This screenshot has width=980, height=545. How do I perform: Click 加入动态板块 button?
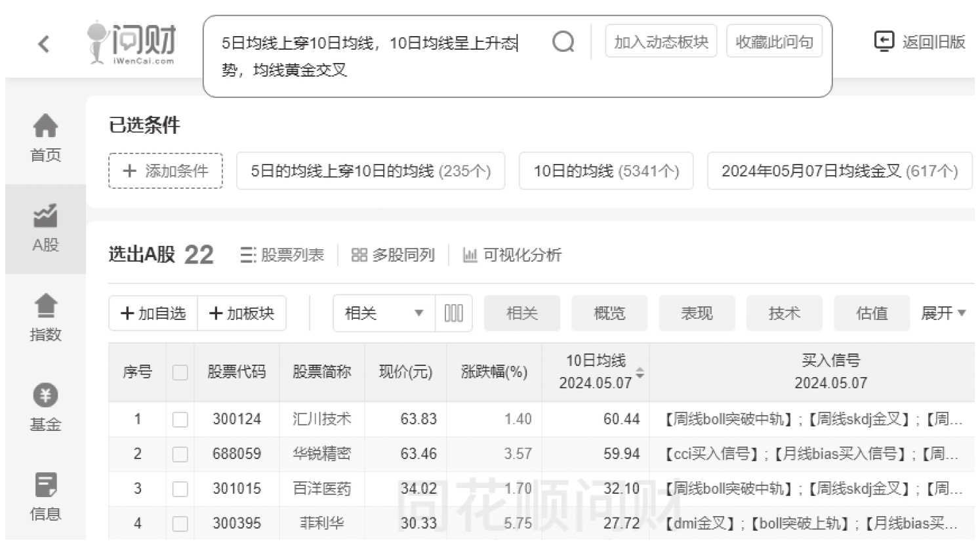[661, 41]
